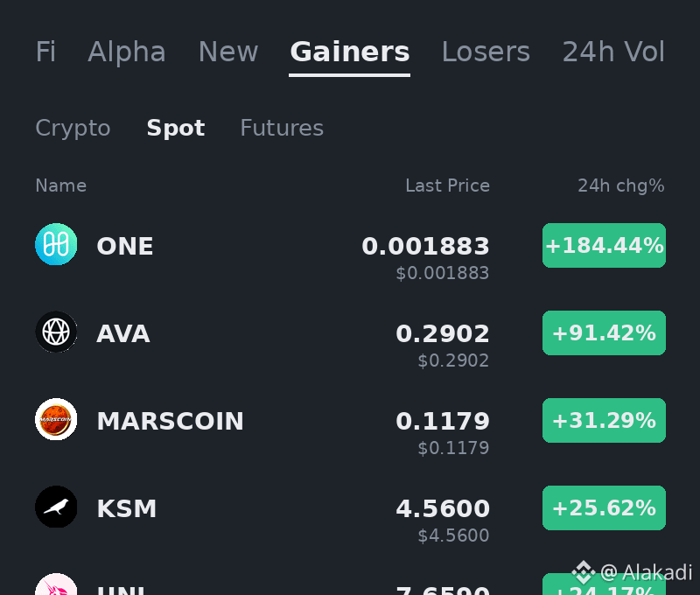Image resolution: width=700 pixels, height=595 pixels.
Task: Select the MARSCOIN planet logo icon
Action: coord(56,419)
